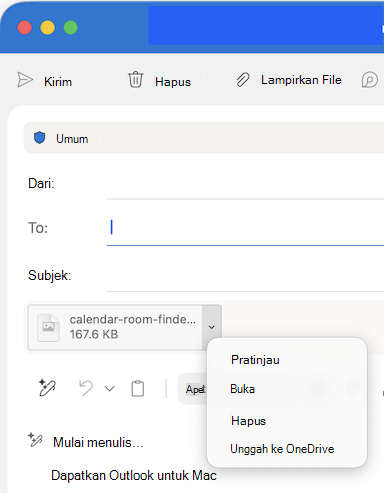Click the image file icon of attachment
The image size is (384, 493).
tap(49, 327)
